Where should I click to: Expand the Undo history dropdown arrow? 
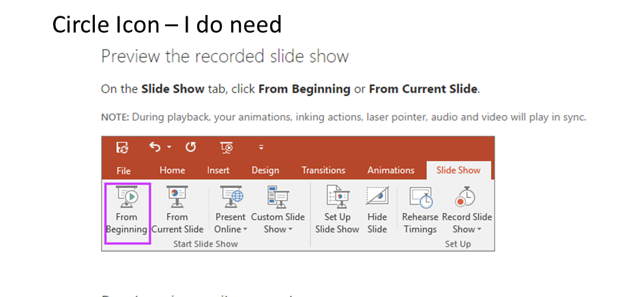coord(169,147)
